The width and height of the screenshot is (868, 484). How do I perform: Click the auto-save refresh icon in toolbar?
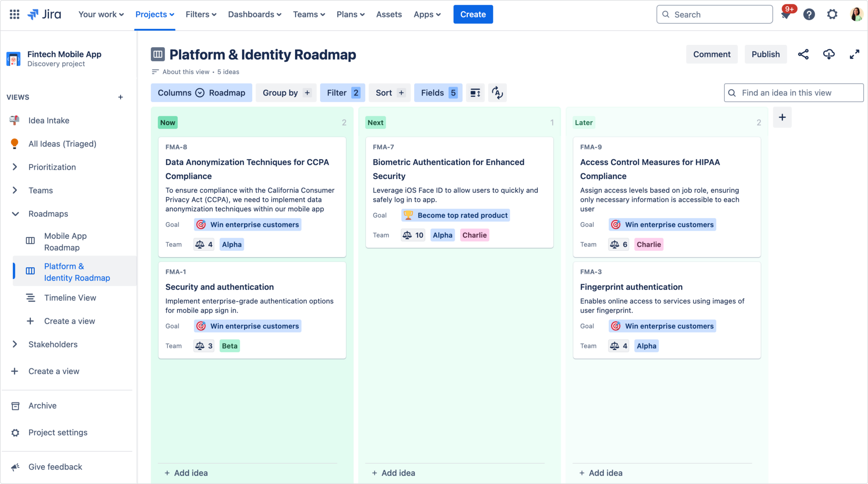pos(497,92)
